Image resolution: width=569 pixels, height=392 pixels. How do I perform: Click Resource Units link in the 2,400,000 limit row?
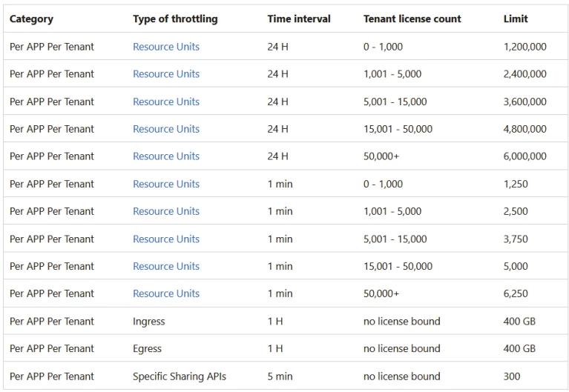coord(166,74)
